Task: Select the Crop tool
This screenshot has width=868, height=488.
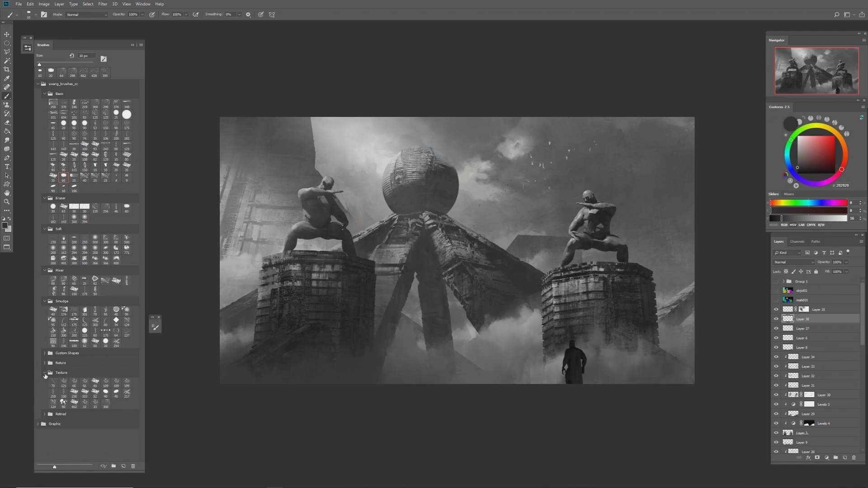Action: [7, 70]
